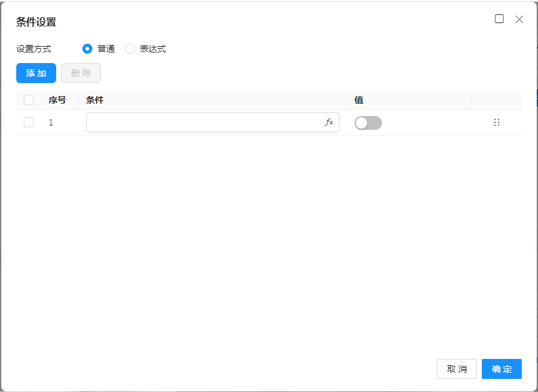Cancel with the 取消 button

click(457, 369)
